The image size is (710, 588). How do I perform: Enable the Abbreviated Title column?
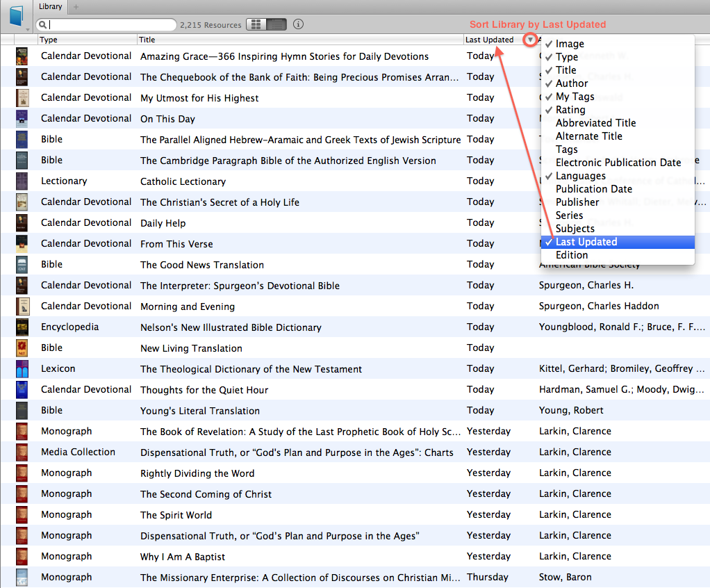(618, 123)
